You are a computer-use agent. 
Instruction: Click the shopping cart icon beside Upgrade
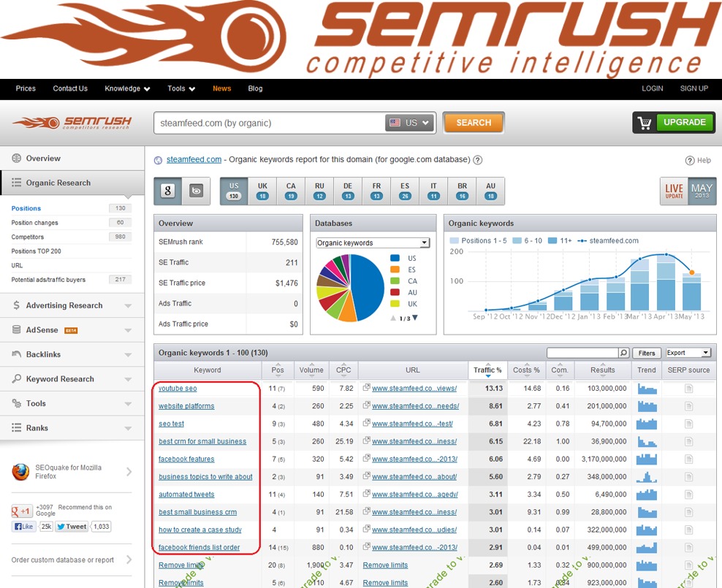(645, 123)
